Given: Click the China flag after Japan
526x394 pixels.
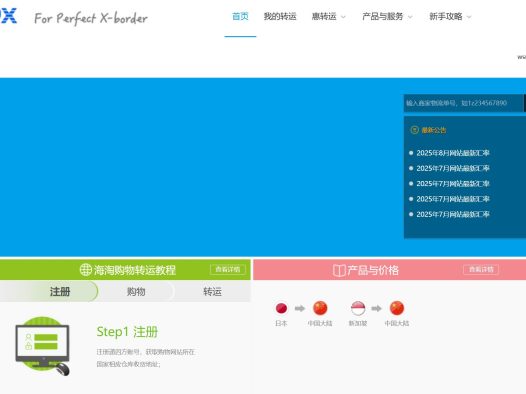Looking at the screenshot, I should [x=320, y=308].
